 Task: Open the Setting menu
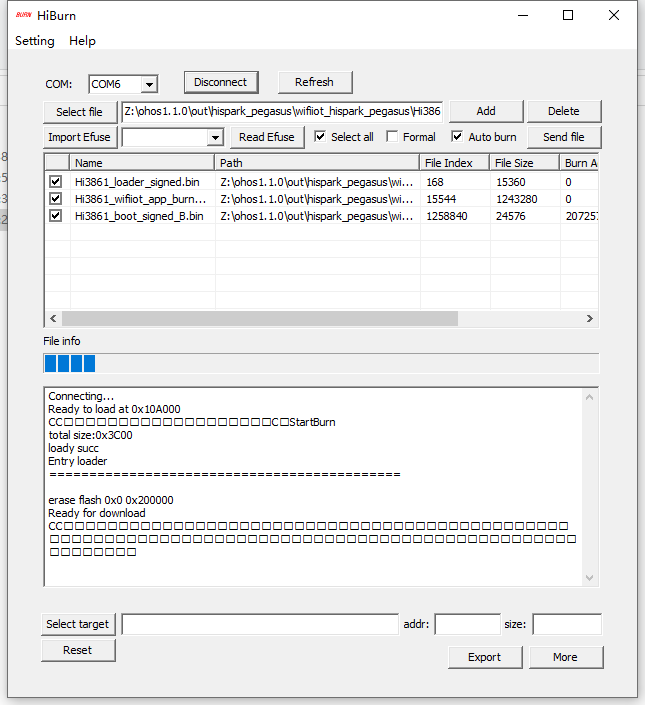coord(35,41)
